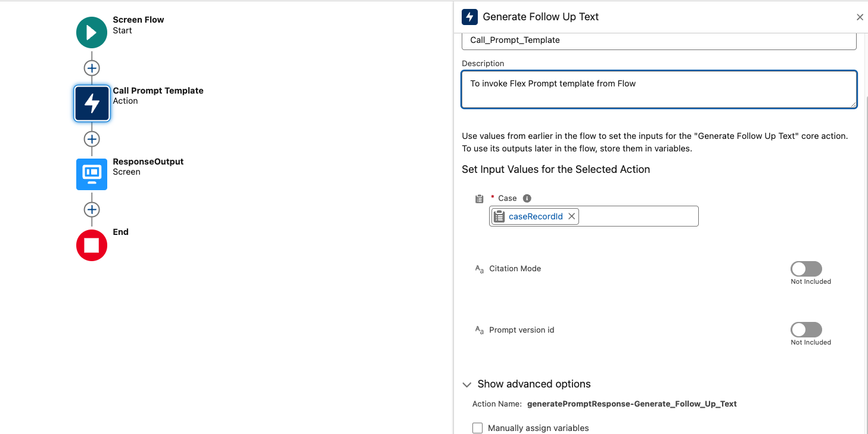Remove the caseRecordId pill

tap(571, 216)
